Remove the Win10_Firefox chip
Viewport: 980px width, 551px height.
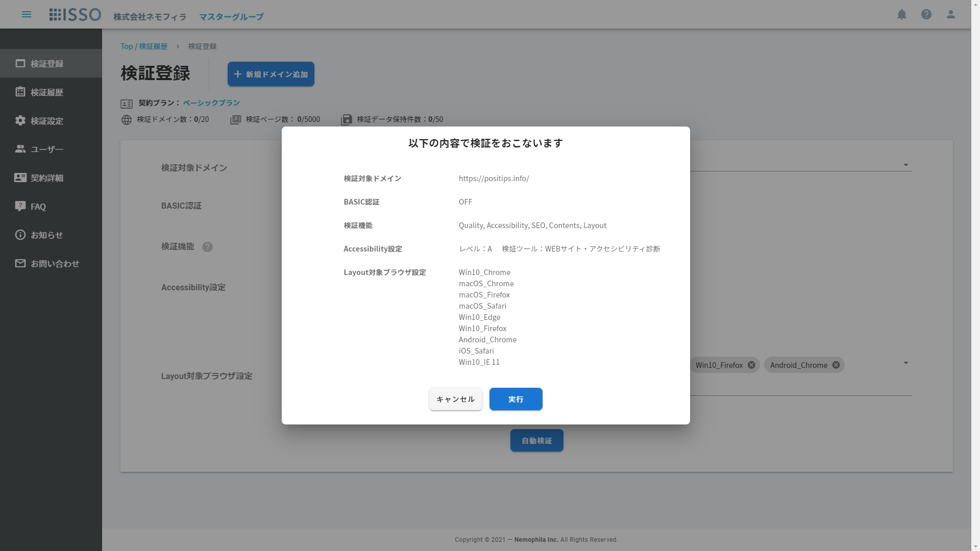[751, 365]
